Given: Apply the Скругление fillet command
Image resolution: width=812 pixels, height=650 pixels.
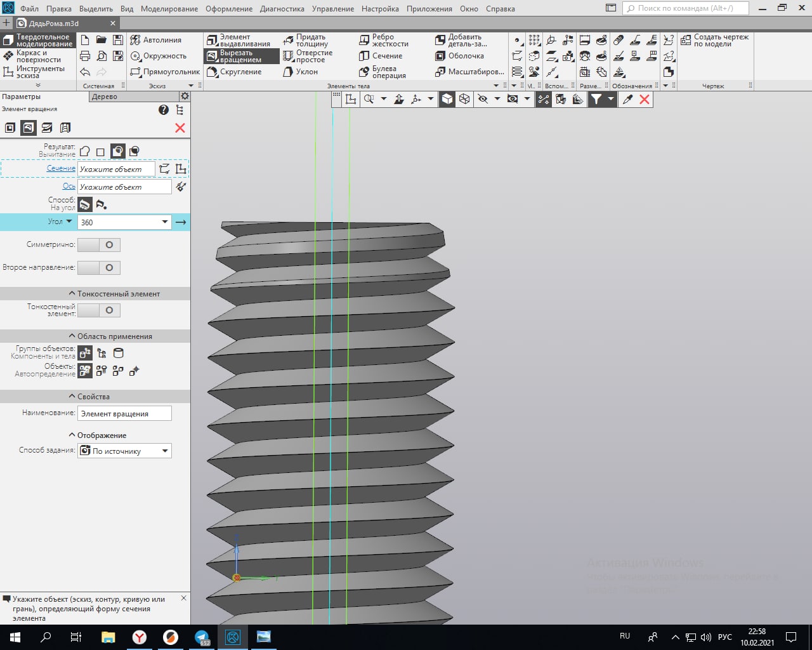Looking at the screenshot, I should click(234, 72).
